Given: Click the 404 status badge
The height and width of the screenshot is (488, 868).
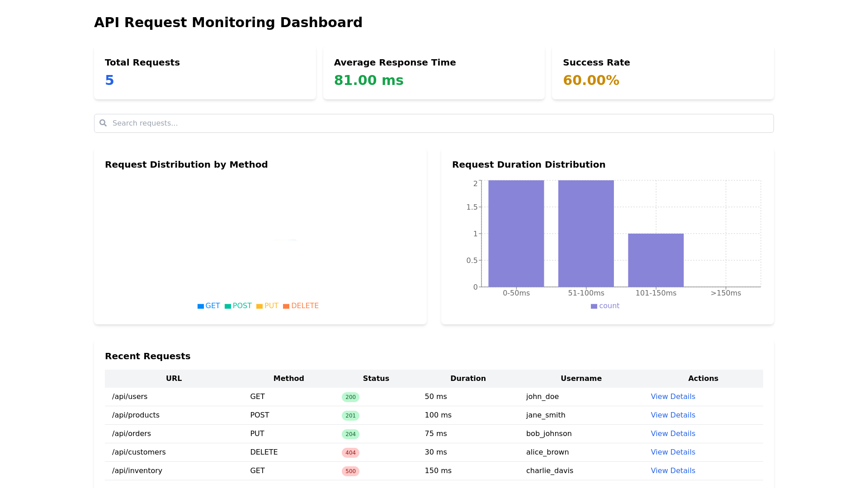Looking at the screenshot, I should click(x=350, y=453).
